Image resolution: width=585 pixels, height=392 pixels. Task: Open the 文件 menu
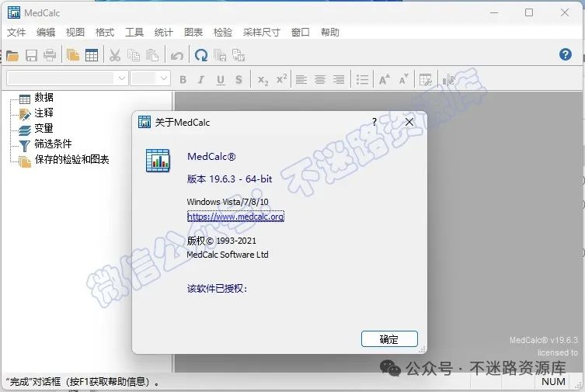(x=16, y=33)
